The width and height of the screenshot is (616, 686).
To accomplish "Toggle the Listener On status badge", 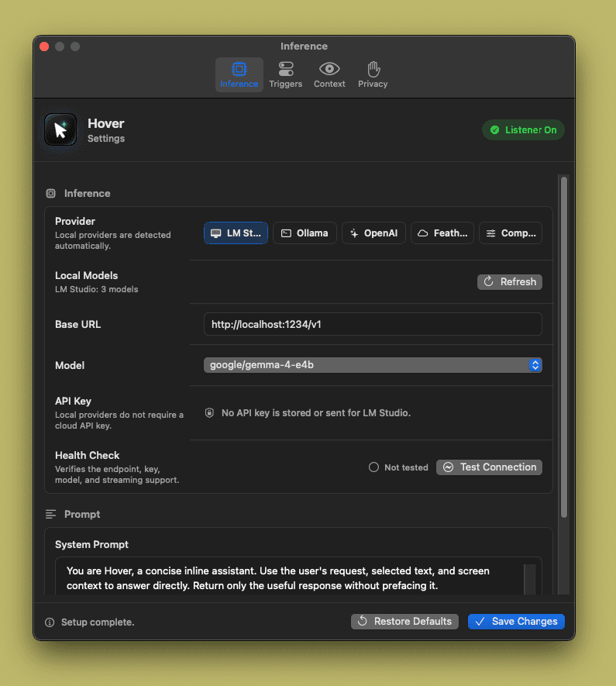I will click(x=523, y=130).
